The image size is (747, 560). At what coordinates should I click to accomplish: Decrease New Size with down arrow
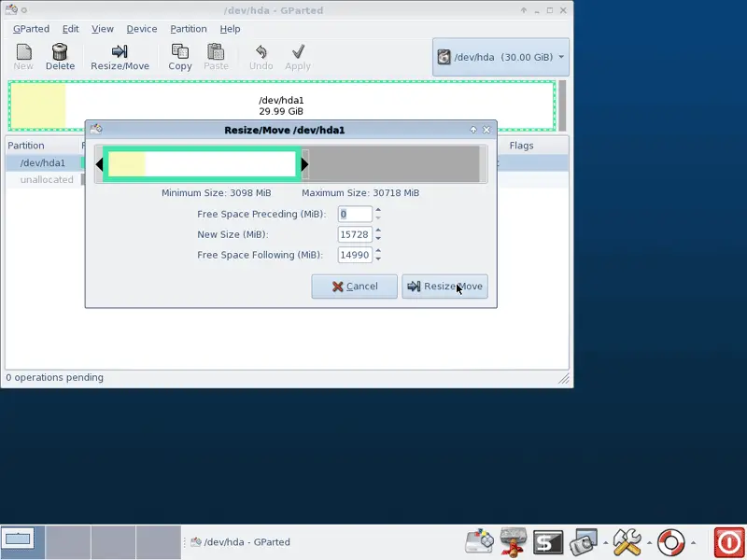coord(378,239)
